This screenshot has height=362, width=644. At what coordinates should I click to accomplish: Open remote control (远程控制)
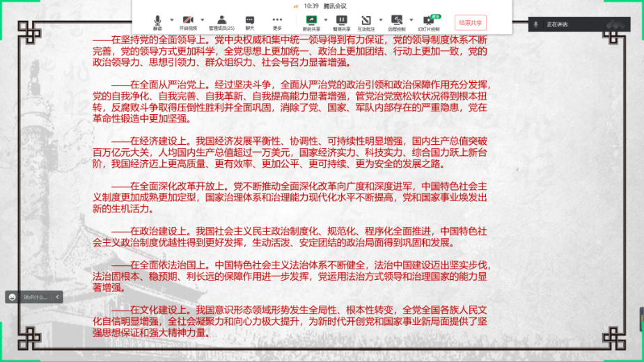[396, 21]
